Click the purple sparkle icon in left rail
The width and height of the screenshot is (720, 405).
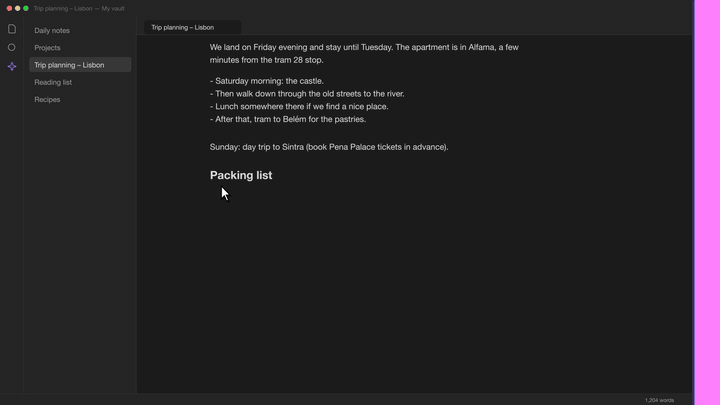(12, 67)
